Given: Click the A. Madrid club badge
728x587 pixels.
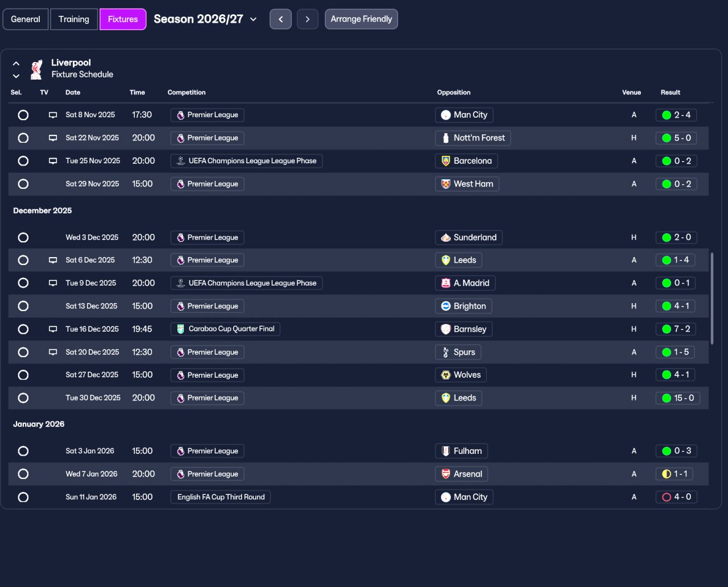Looking at the screenshot, I should [x=446, y=283].
